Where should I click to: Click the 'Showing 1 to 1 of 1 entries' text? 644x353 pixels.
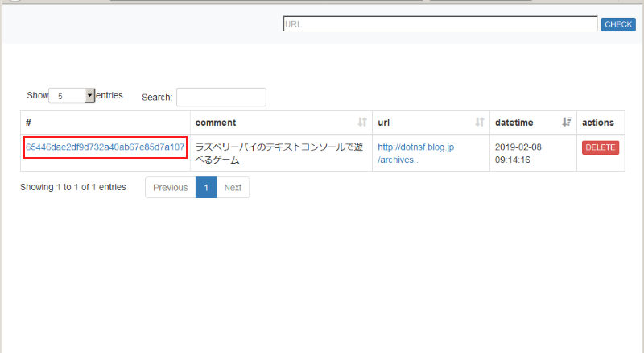[x=73, y=187]
